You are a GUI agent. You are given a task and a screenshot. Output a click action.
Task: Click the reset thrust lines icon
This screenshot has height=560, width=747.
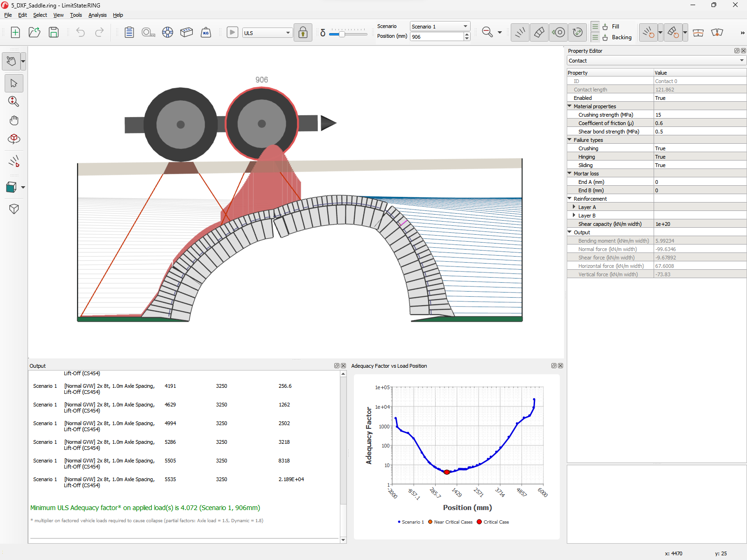(x=648, y=32)
